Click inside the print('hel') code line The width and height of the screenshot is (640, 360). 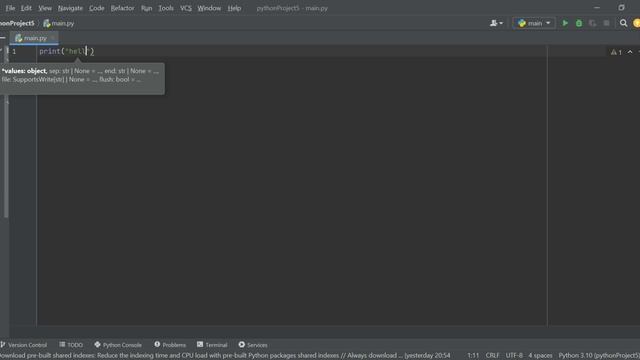tap(67, 51)
